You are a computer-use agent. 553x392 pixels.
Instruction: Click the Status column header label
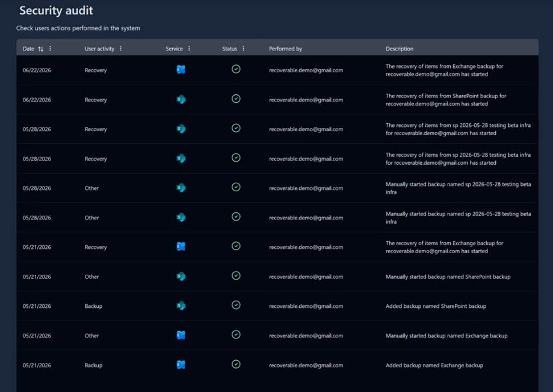[x=230, y=49]
